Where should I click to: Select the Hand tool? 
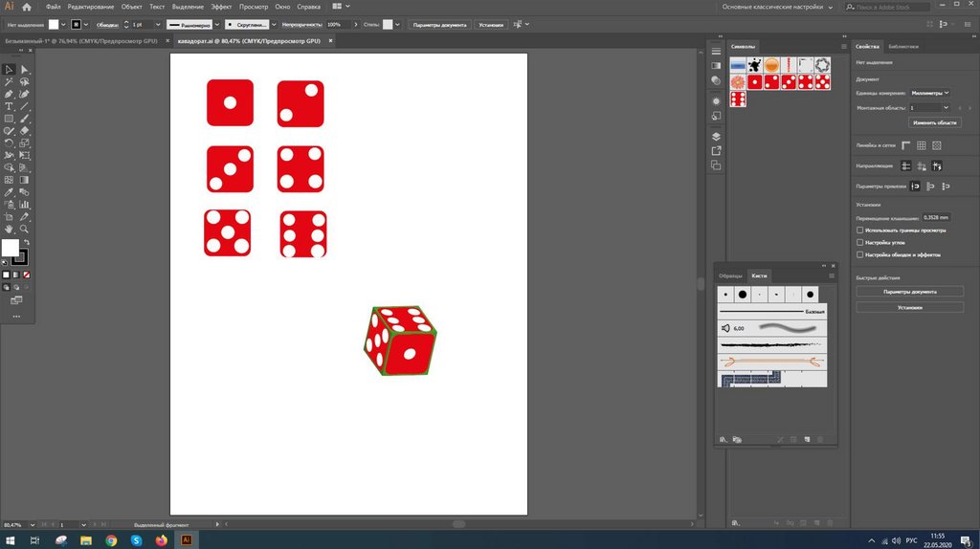tap(9, 229)
